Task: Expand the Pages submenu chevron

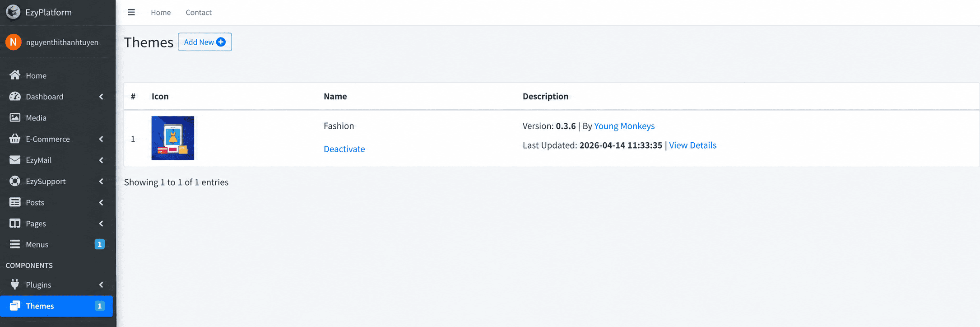Action: [x=101, y=224]
